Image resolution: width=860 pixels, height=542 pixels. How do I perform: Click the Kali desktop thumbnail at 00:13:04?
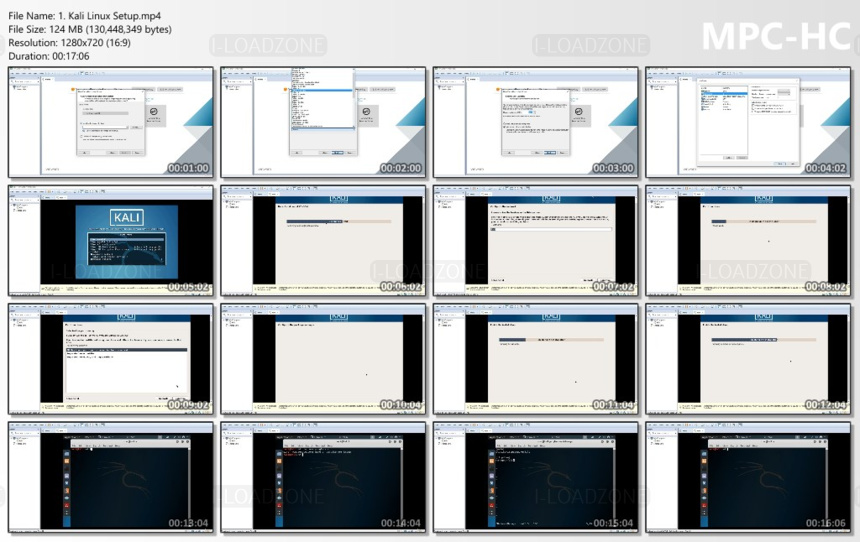pos(111,477)
